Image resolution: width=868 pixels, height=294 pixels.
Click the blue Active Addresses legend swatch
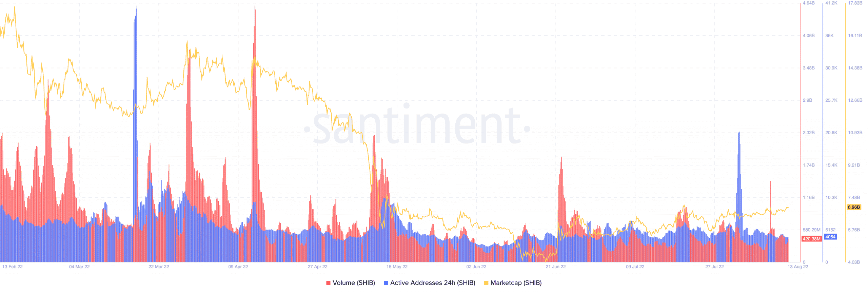(386, 283)
